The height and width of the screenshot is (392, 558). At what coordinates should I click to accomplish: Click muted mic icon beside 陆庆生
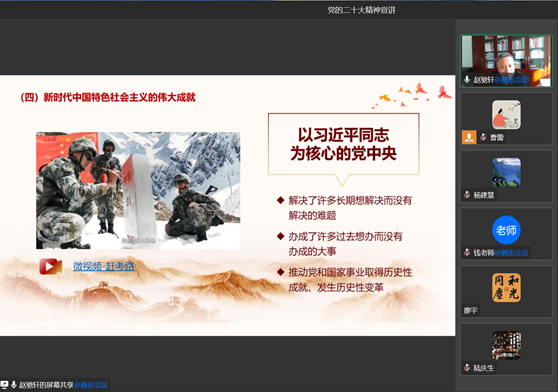click(467, 368)
